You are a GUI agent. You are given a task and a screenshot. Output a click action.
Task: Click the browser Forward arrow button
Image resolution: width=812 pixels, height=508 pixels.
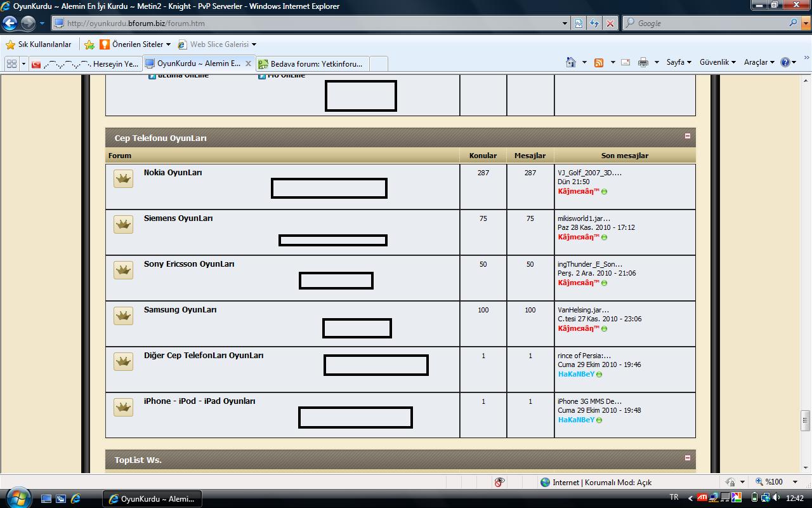28,23
